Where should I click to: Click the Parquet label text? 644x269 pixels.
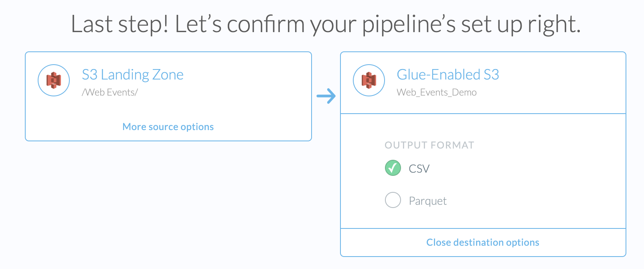(427, 201)
